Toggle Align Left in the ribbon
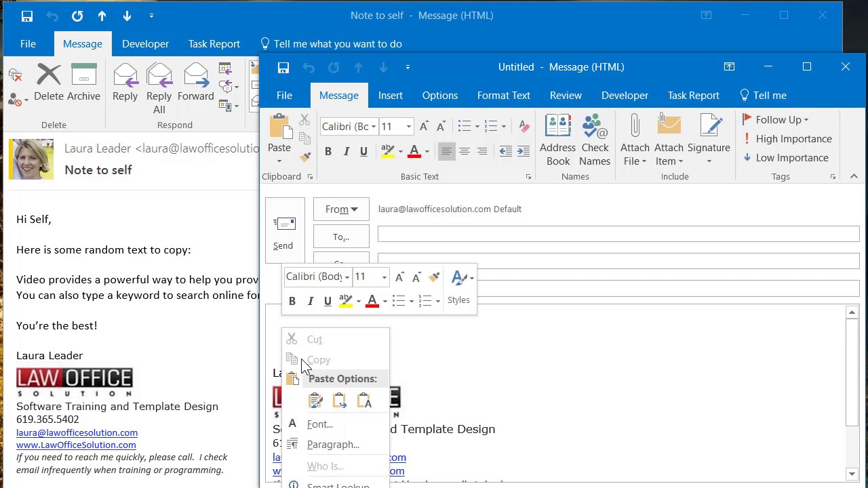Image resolution: width=868 pixels, height=488 pixels. (446, 152)
